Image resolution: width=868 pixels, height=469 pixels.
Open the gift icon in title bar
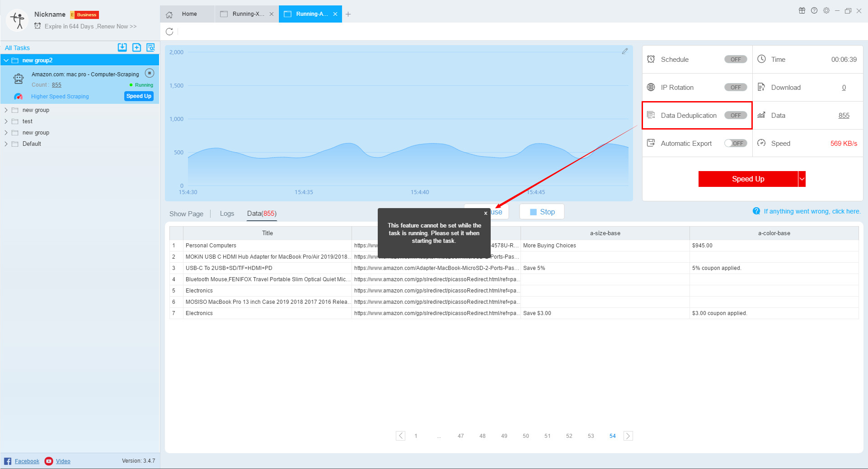click(x=802, y=11)
